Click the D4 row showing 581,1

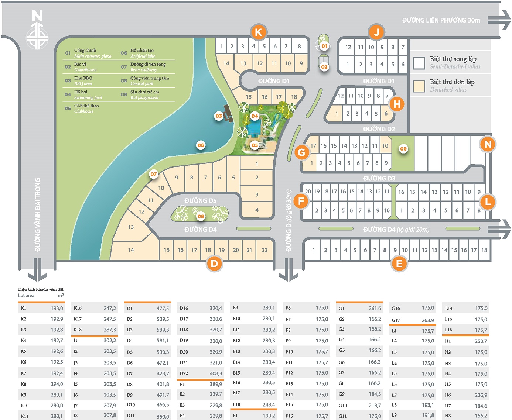[147, 341]
